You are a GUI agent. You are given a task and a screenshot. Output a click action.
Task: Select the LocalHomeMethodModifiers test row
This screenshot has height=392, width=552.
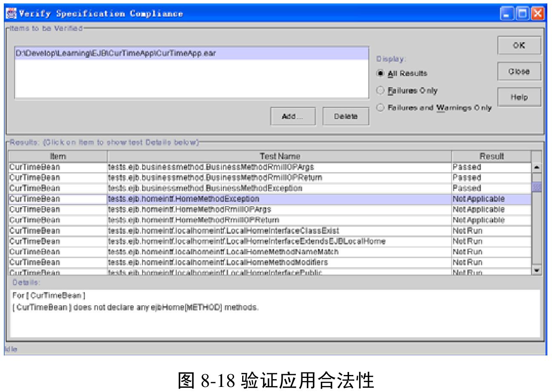(x=270, y=262)
